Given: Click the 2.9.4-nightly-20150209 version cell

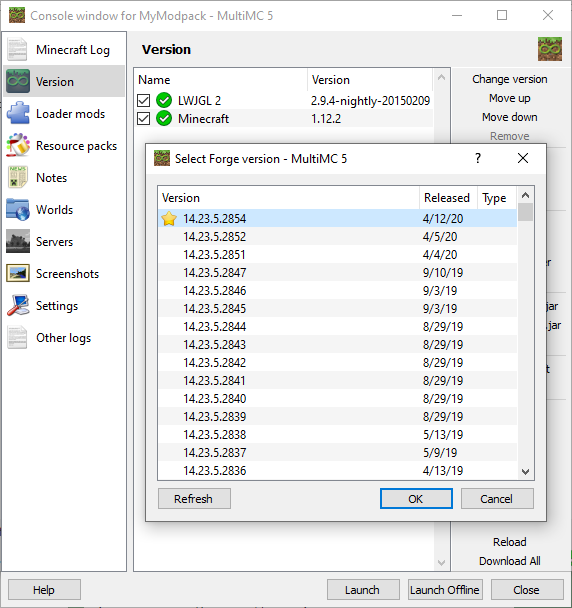Looking at the screenshot, I should 370,100.
